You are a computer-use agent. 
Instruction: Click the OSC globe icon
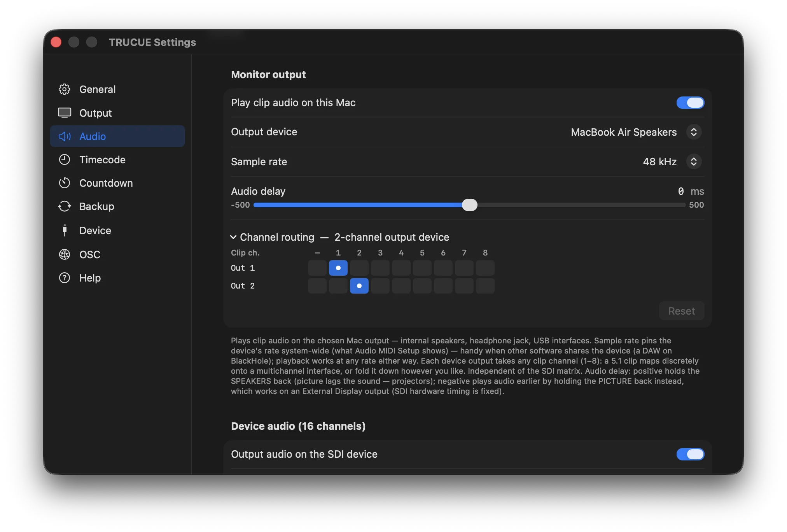pos(65,255)
